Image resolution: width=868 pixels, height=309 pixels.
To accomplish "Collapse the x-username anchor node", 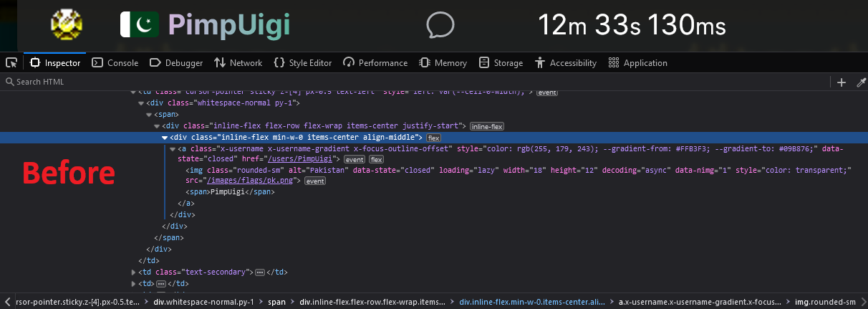I will [173, 148].
